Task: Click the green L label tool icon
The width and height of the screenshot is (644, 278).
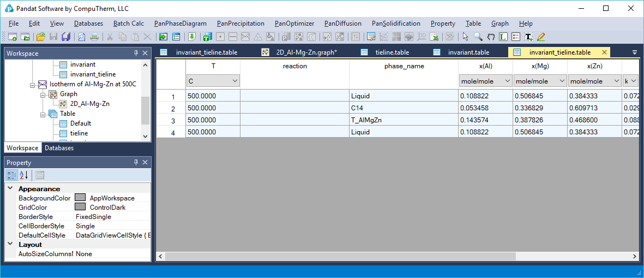Action: point(503,37)
